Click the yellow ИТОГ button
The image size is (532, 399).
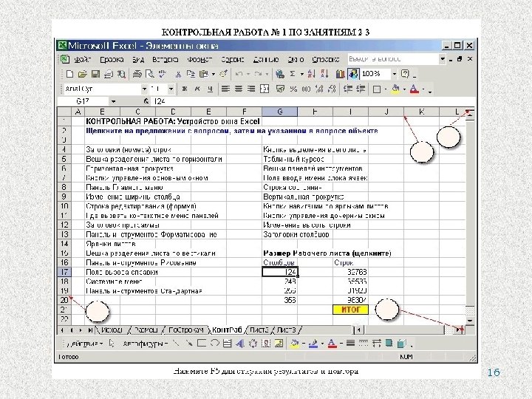tap(350, 310)
